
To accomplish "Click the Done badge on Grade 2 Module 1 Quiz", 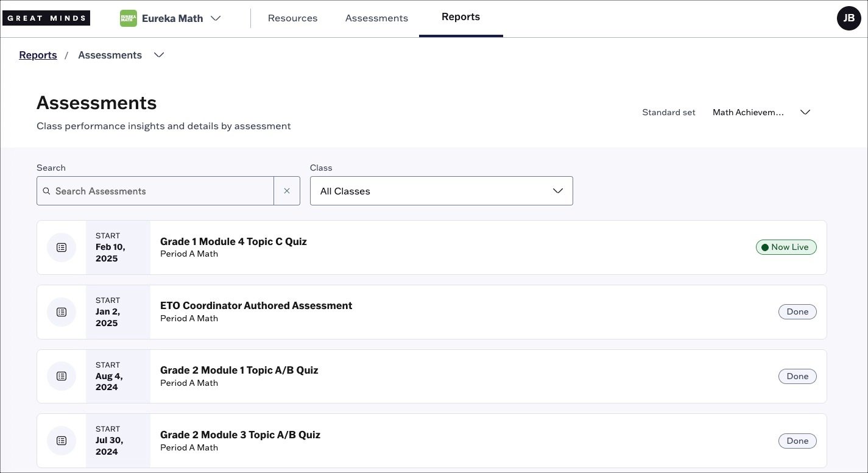I will point(797,376).
